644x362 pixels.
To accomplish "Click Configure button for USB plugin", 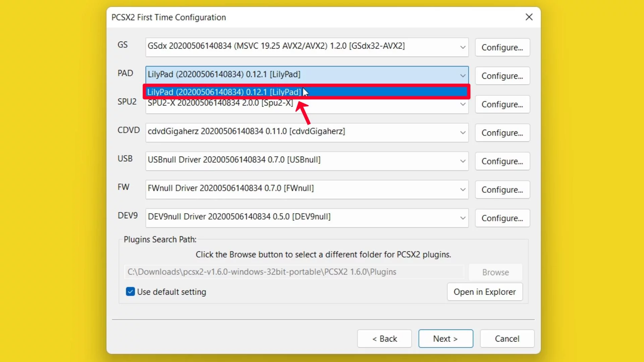I will coord(502,161).
